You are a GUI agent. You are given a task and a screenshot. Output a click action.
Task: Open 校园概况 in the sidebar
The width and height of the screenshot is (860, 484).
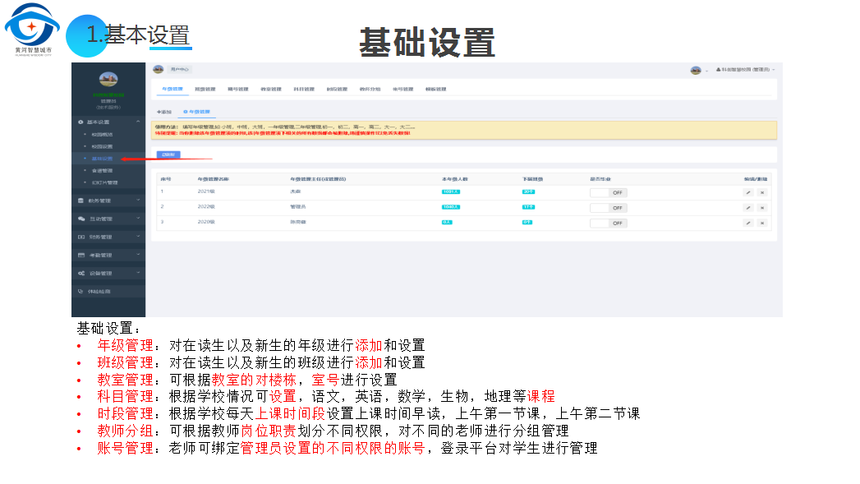tap(102, 134)
